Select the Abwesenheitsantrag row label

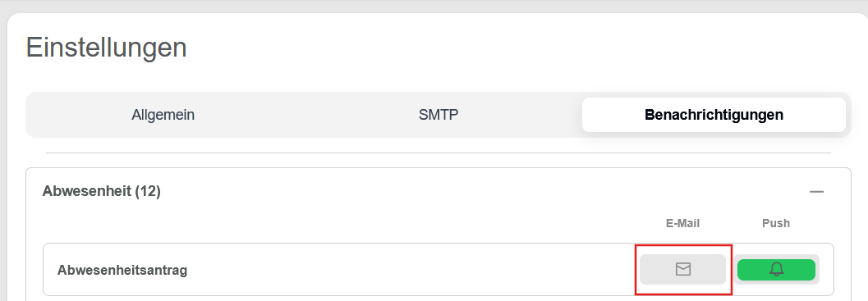[x=122, y=271]
